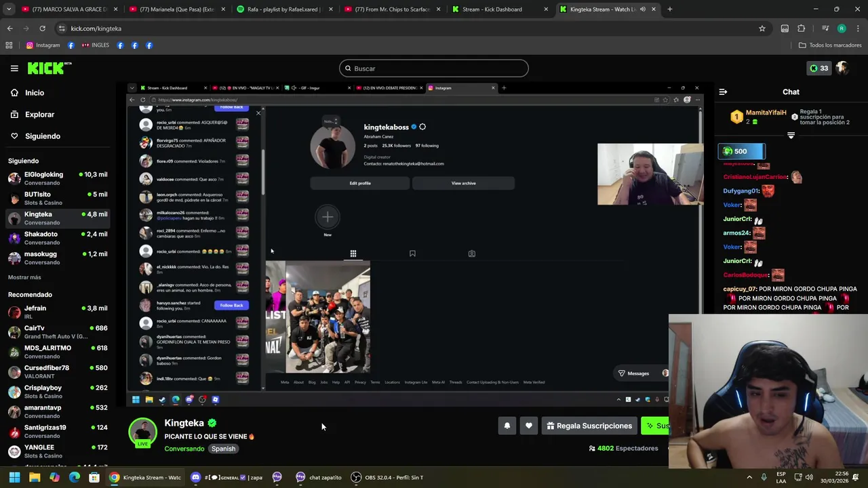The height and width of the screenshot is (488, 868).
Task: Click CarlosBodoque chat username
Action: pos(746,275)
